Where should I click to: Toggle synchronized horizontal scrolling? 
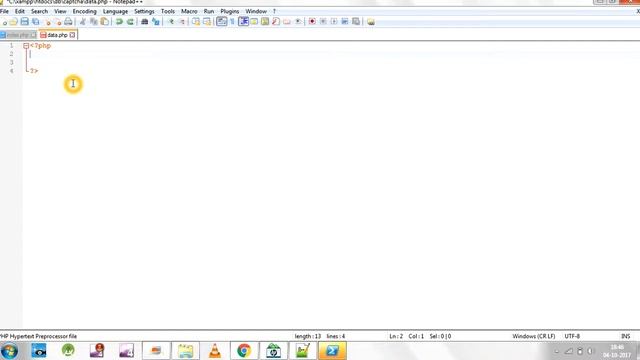coord(207,22)
